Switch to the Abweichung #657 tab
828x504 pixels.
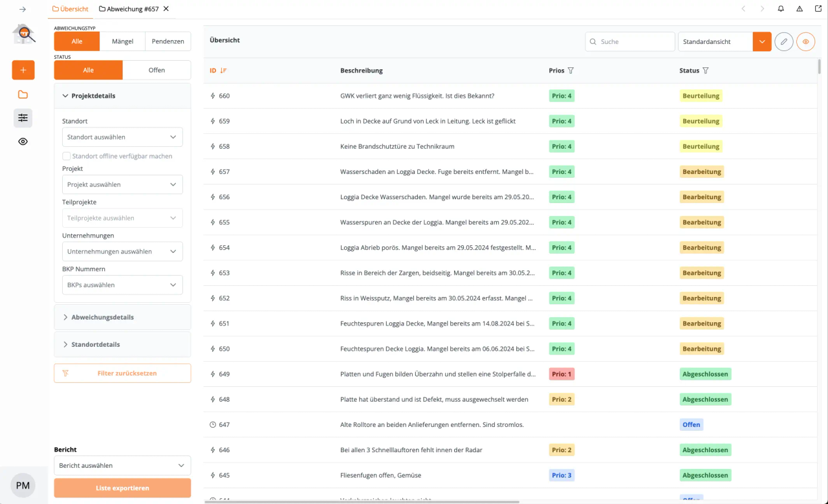[129, 9]
